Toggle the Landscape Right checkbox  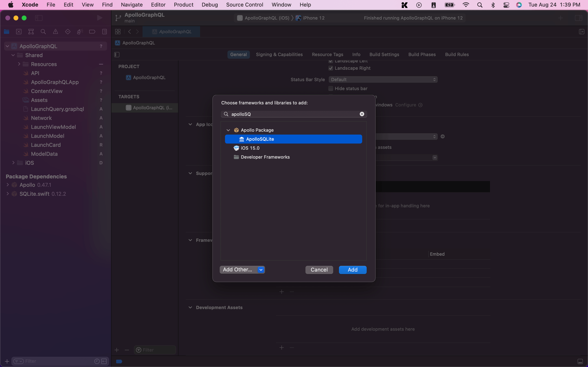(x=331, y=68)
